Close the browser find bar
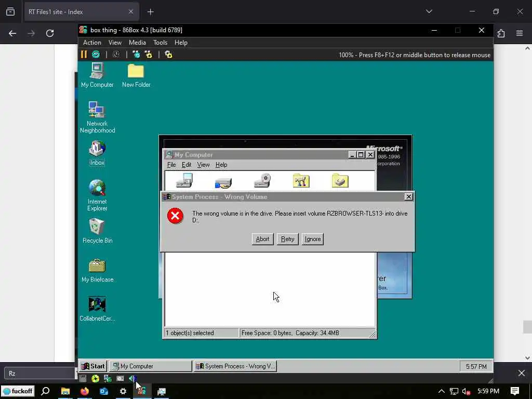The height and width of the screenshot is (399, 532). click(x=522, y=373)
